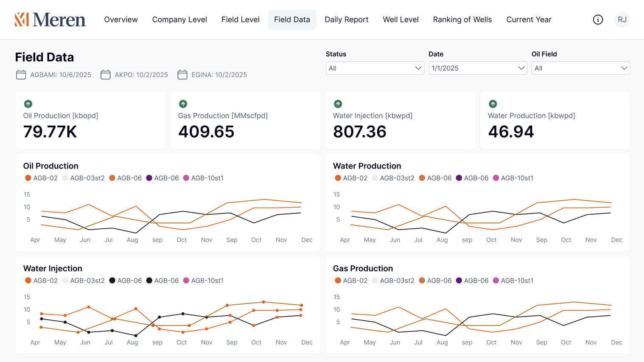The width and height of the screenshot is (644, 362).
Task: Click the EGINA calendar icon
Action: [x=182, y=75]
